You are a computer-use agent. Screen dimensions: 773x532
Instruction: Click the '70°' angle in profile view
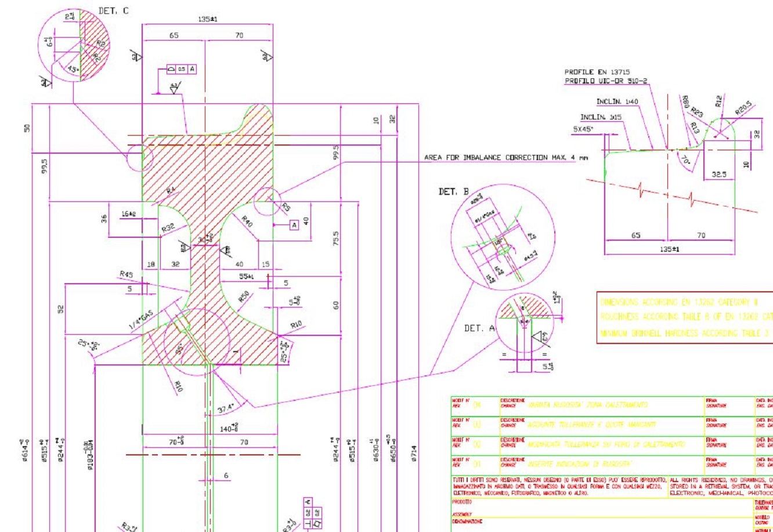[686, 160]
